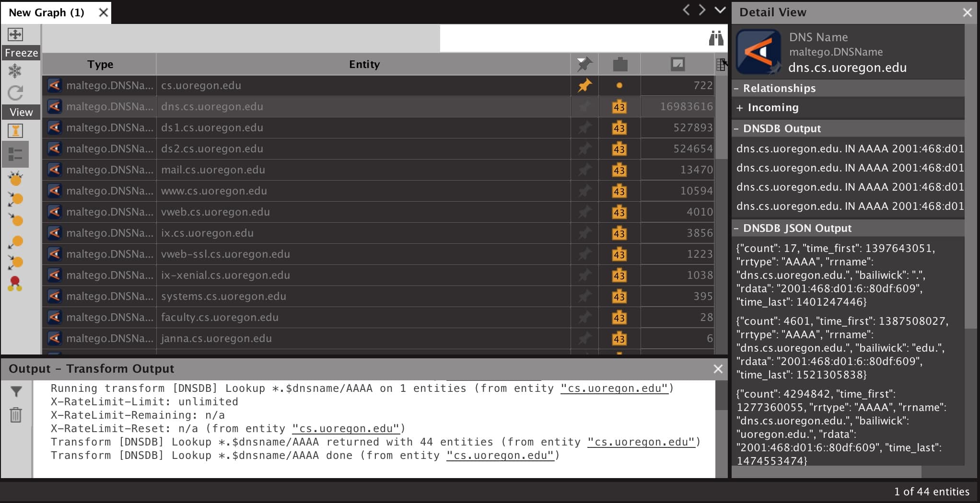Click the 43 badge on janna.cs.uoregon.edu row
980x503 pixels.
pyautogui.click(x=619, y=338)
